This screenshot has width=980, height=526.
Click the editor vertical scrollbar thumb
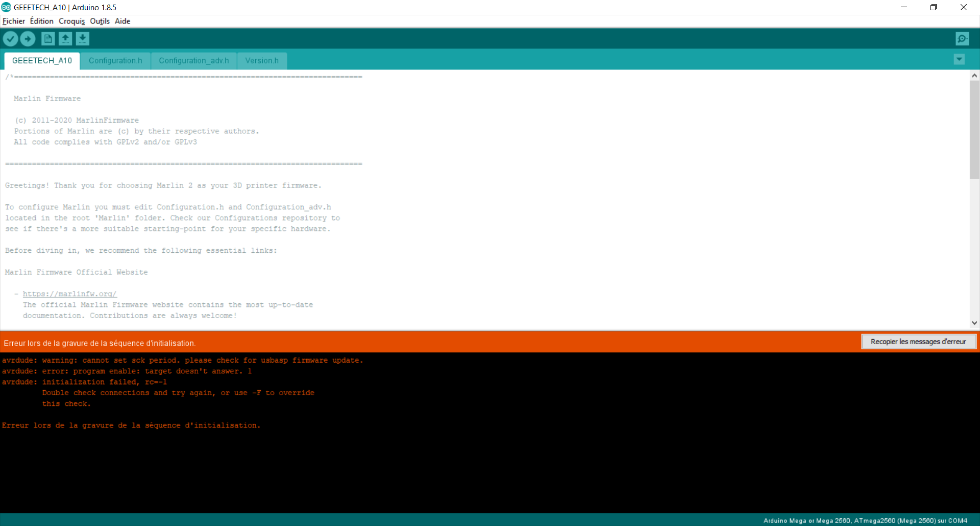pos(974,130)
